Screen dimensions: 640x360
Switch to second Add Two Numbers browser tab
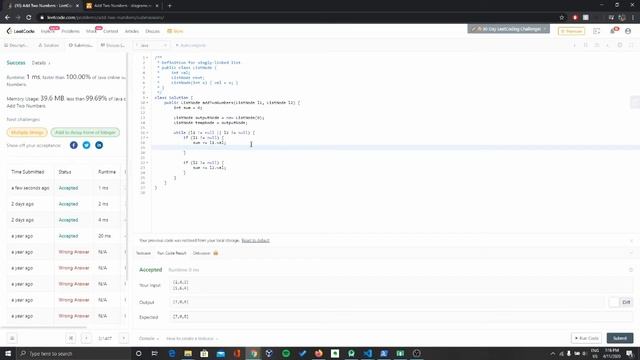pos(122,6)
